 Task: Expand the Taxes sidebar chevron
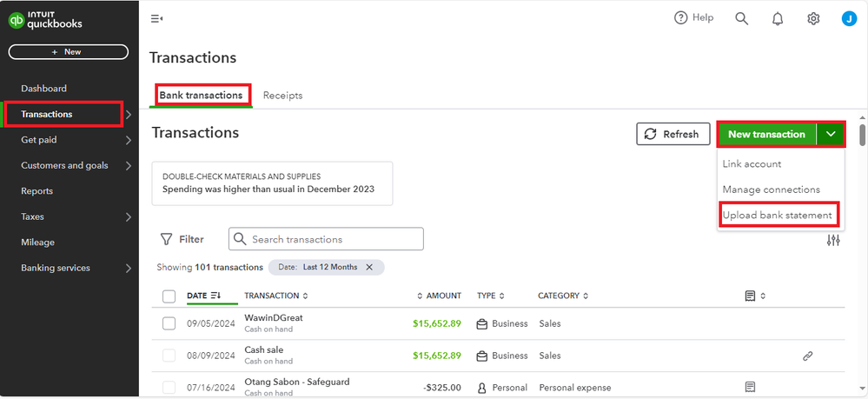(x=129, y=216)
